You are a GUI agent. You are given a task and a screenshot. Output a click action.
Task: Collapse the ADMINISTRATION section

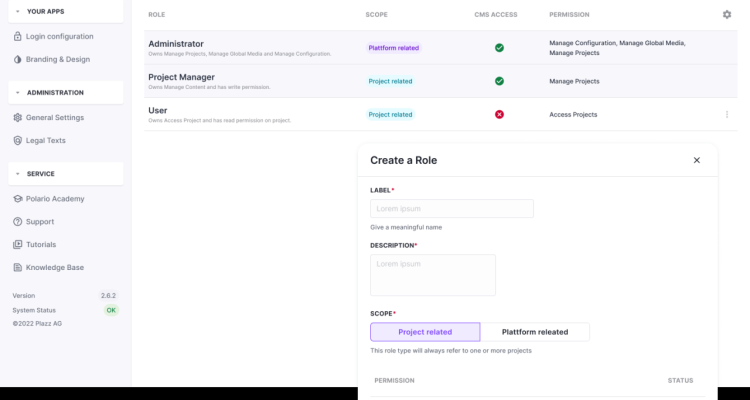pos(17,93)
